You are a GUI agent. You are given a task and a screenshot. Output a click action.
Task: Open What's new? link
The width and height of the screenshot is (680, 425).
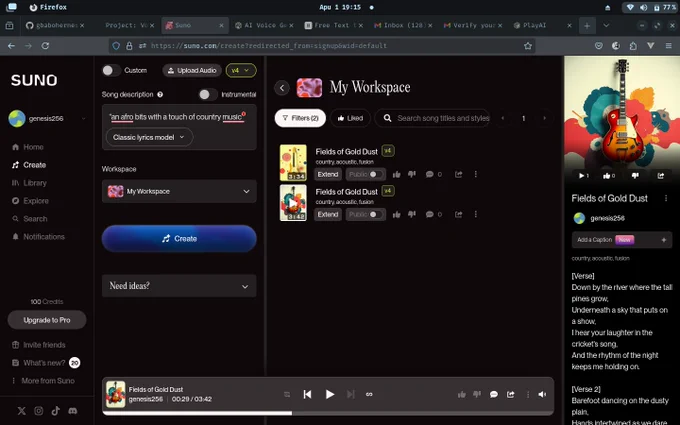point(46,363)
